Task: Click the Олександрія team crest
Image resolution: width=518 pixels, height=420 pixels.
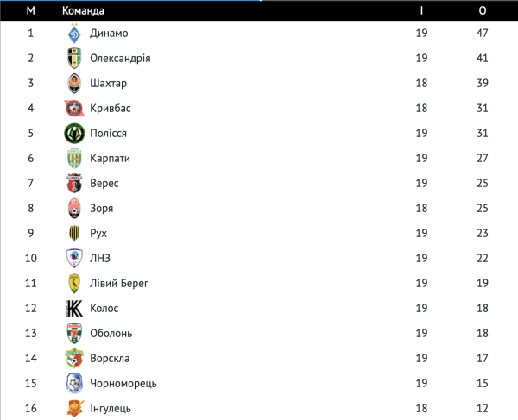Action: (74, 59)
